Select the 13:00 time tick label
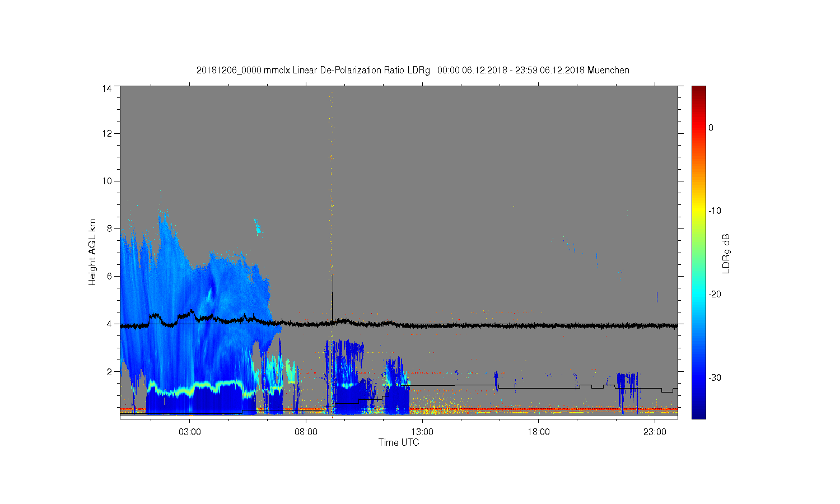The width and height of the screenshot is (840, 504). pos(422,432)
